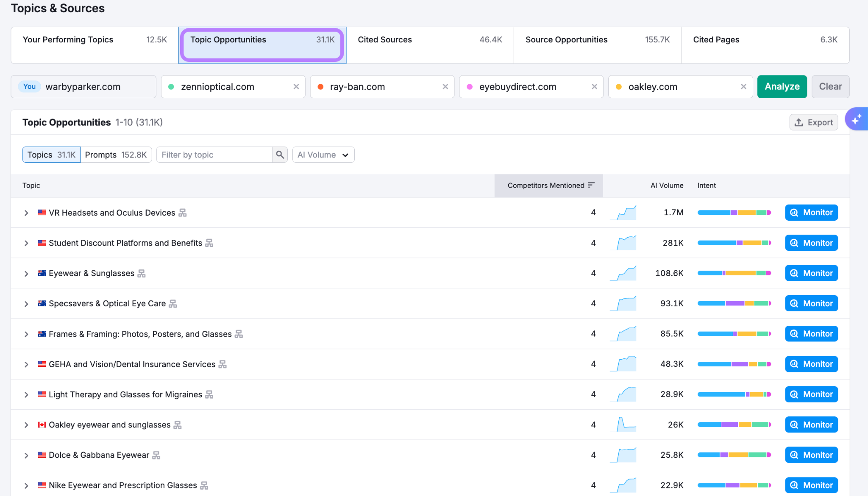The width and height of the screenshot is (868, 496).
Task: Click trend sparkline for Dolce & Gabbana row
Action: click(x=623, y=455)
